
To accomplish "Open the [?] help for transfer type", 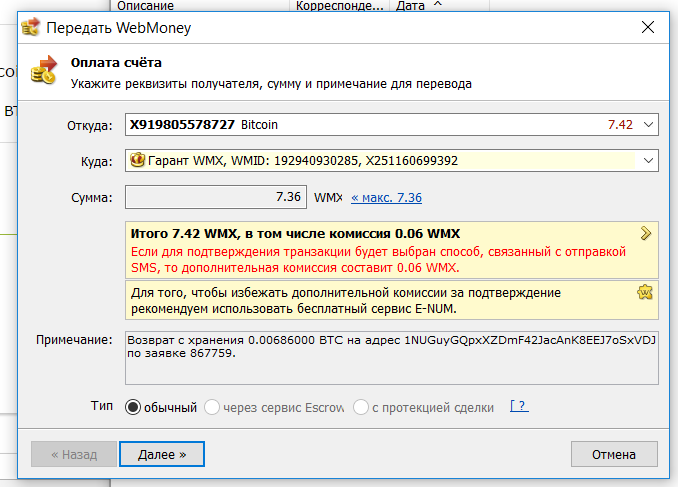I will coord(518,406).
